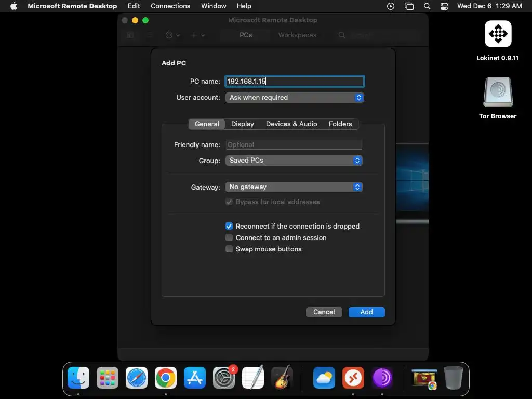The width and height of the screenshot is (532, 399).
Task: Select the Workspaces tab in toolbar
Action: [297, 35]
